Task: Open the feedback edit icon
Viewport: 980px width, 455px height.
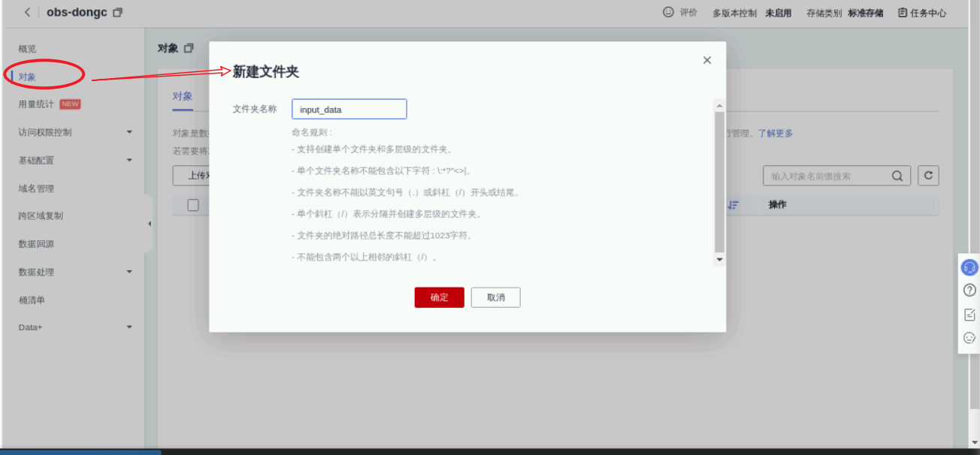Action: click(x=969, y=315)
